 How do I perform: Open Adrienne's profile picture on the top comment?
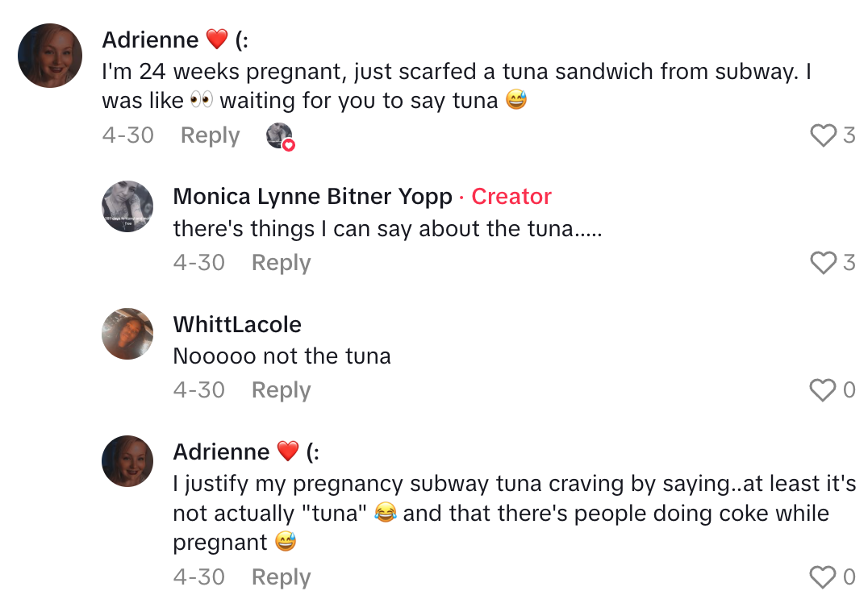50,56
